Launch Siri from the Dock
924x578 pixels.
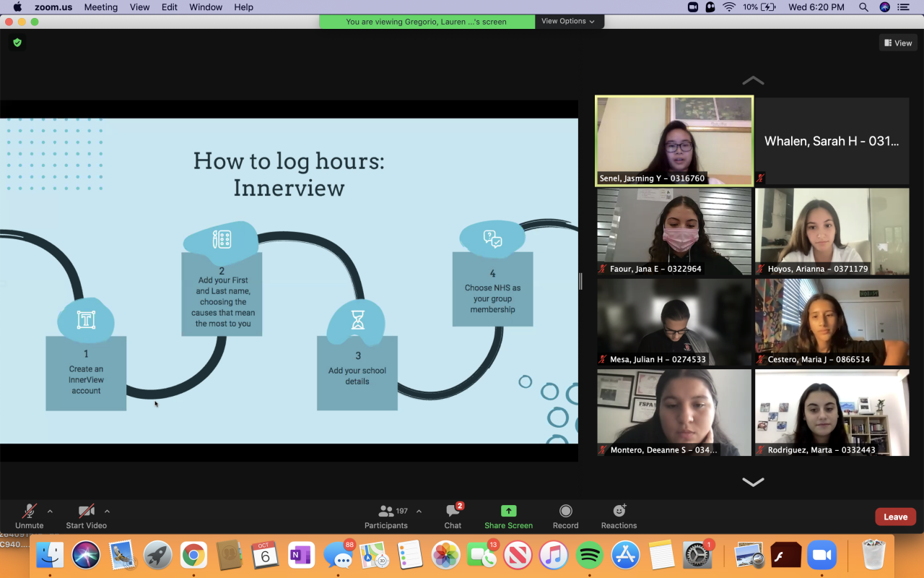click(86, 555)
